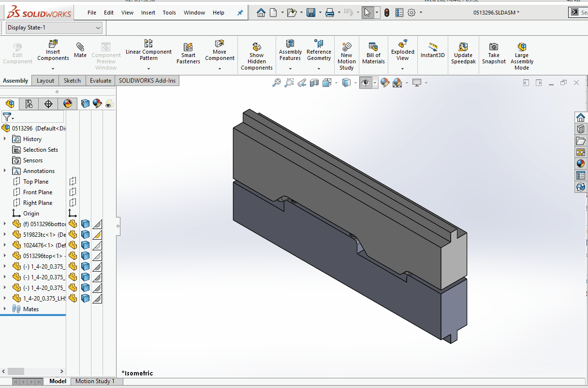Viewport: 588px width, 388px height.
Task: Click the Print icon
Action: point(330,13)
